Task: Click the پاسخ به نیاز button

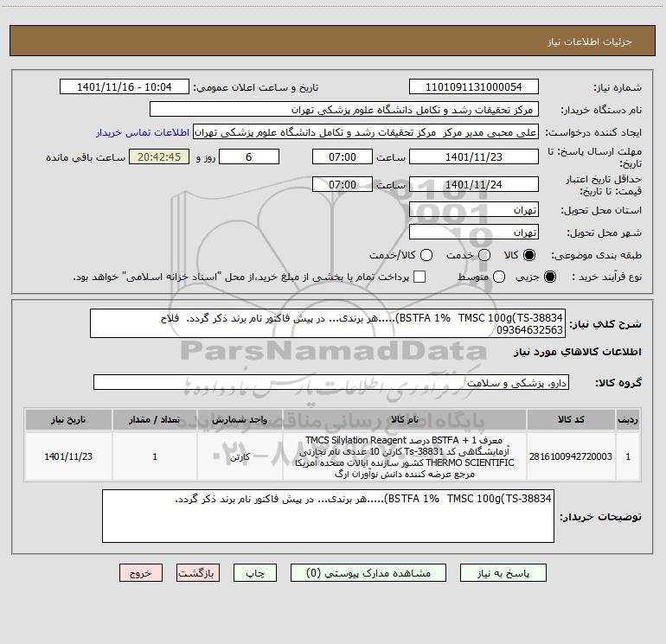Action: 503,573
